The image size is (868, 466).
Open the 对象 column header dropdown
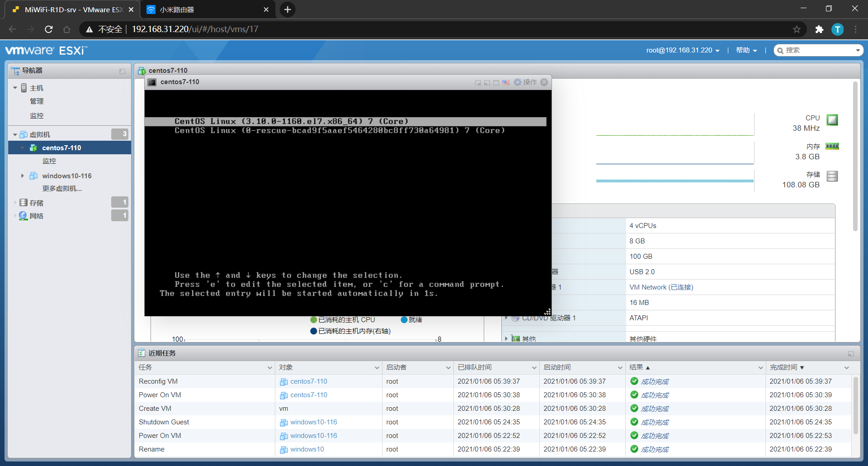[x=377, y=367]
